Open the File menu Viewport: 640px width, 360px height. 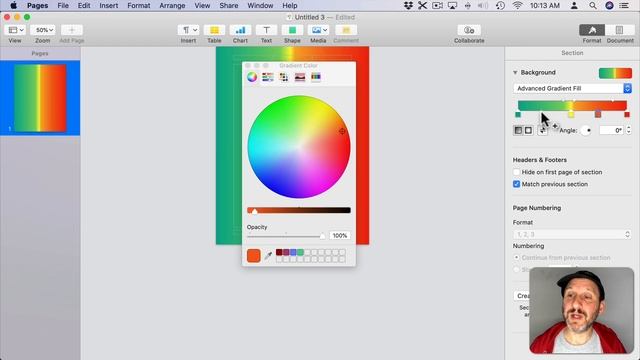(x=63, y=6)
